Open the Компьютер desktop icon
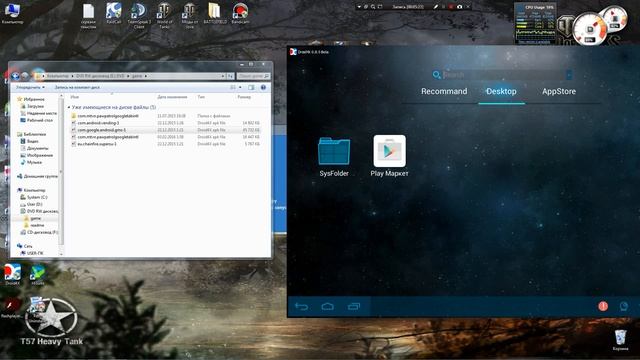 pos(12,13)
